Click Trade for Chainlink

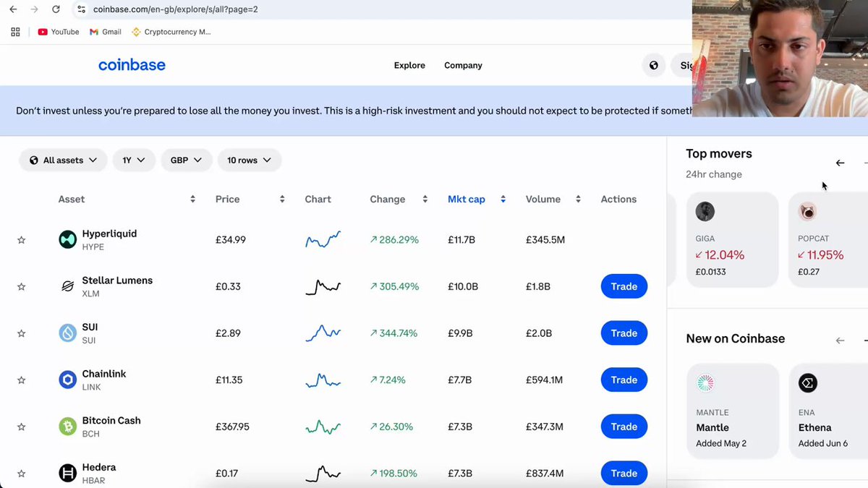(624, 380)
